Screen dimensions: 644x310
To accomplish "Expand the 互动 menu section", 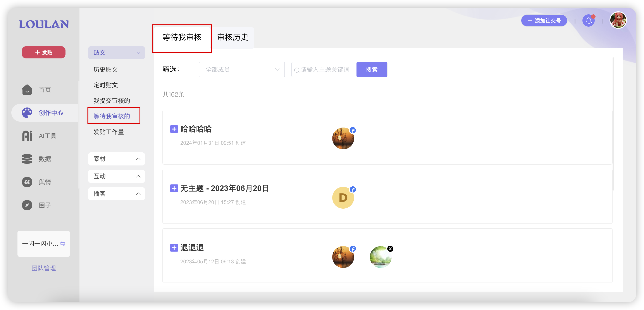I will (117, 176).
